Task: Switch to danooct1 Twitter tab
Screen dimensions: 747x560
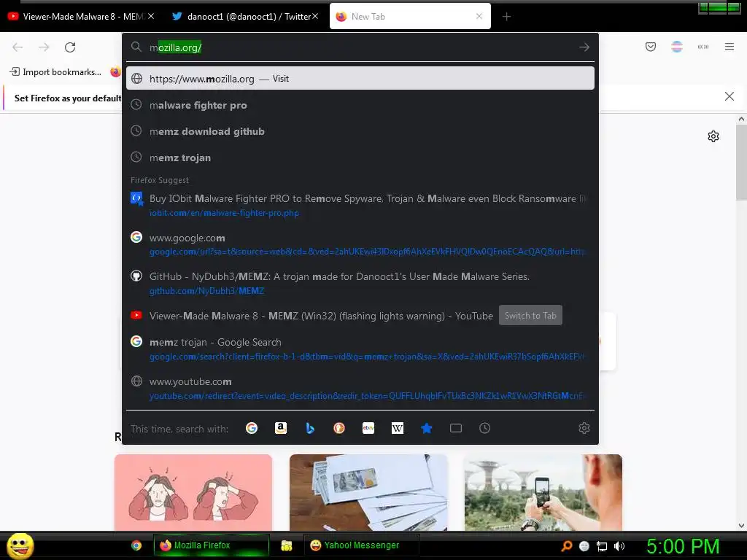Action: click(x=243, y=16)
